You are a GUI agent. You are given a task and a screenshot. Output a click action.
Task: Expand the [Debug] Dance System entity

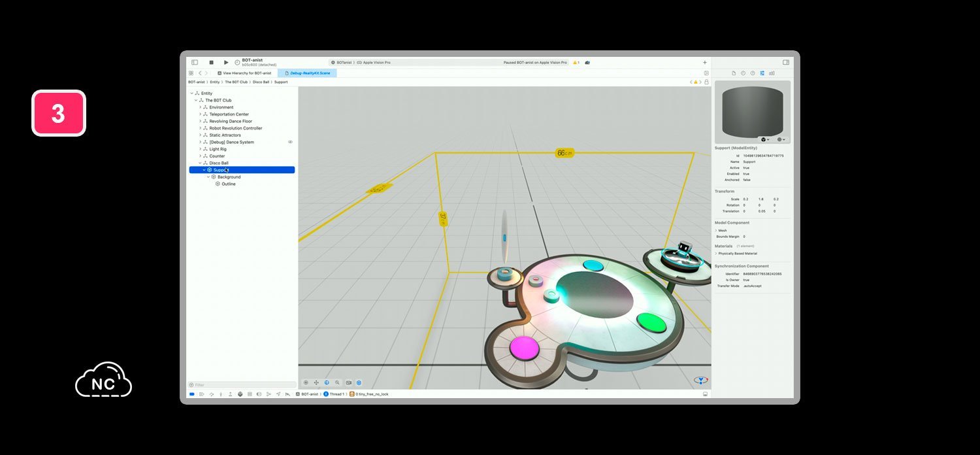coord(200,142)
